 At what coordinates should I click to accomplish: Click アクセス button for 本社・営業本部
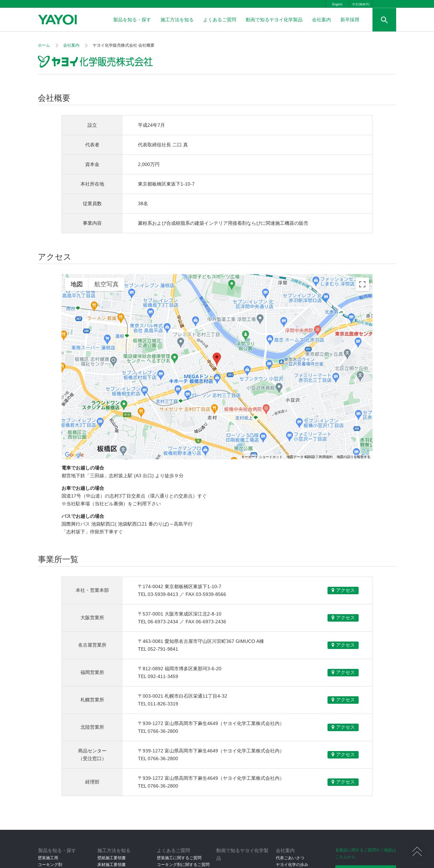point(343,590)
